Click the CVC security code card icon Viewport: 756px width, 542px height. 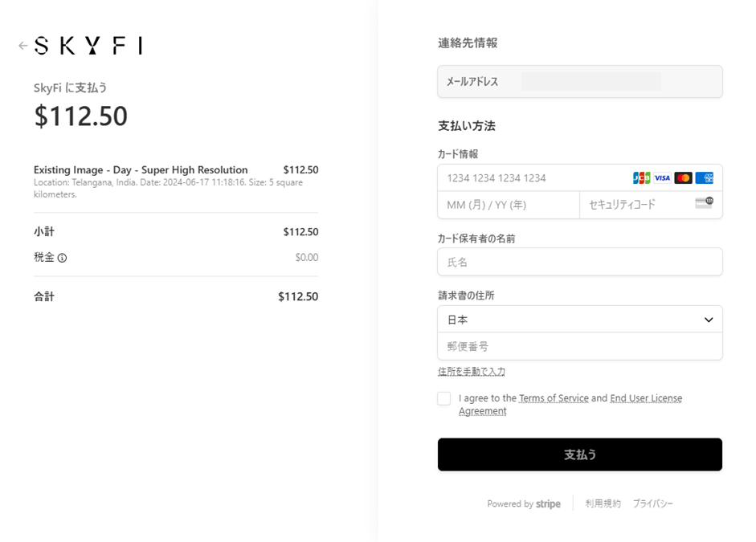(704, 203)
